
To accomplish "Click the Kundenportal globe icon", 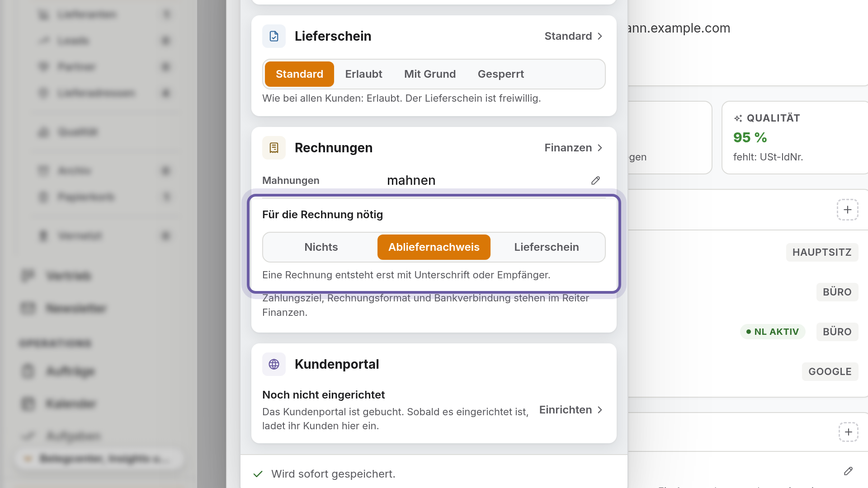I will coord(274,364).
